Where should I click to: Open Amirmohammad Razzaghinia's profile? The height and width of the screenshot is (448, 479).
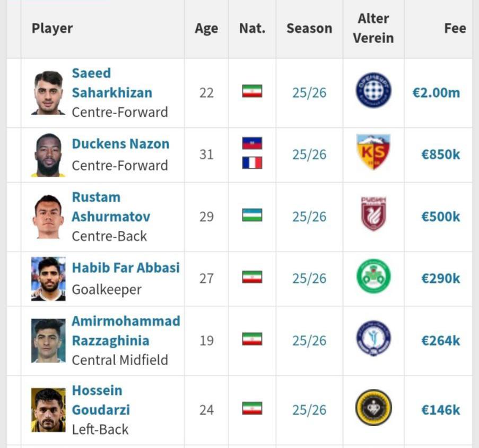click(x=126, y=331)
